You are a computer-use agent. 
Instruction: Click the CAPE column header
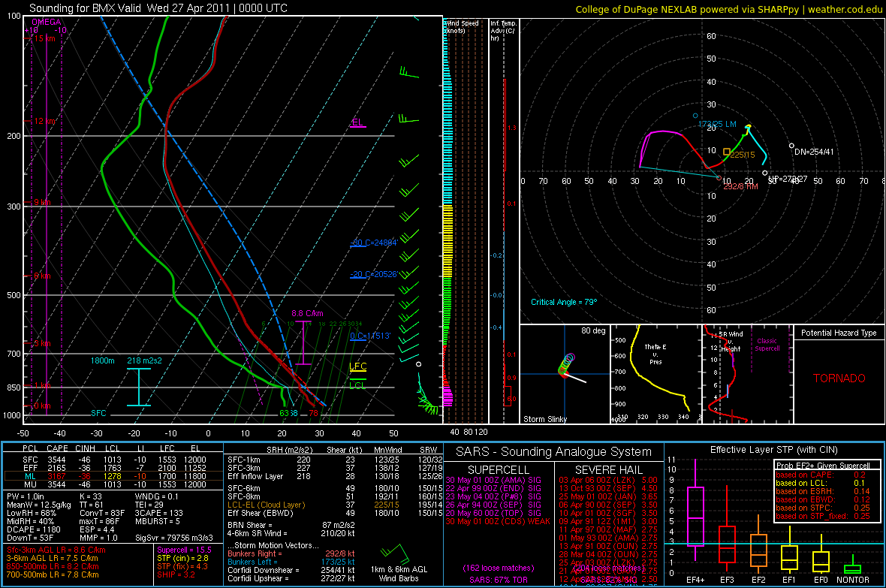[57, 448]
